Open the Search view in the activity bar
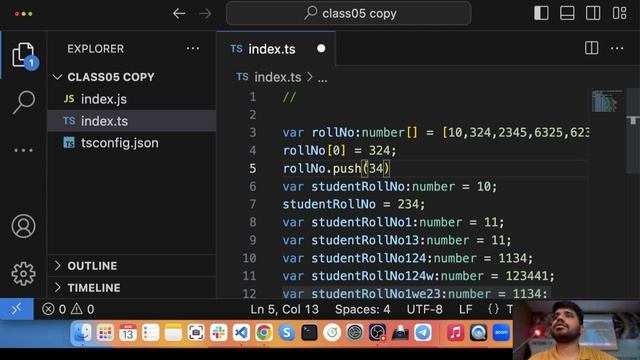The width and height of the screenshot is (640, 360). coord(23,102)
